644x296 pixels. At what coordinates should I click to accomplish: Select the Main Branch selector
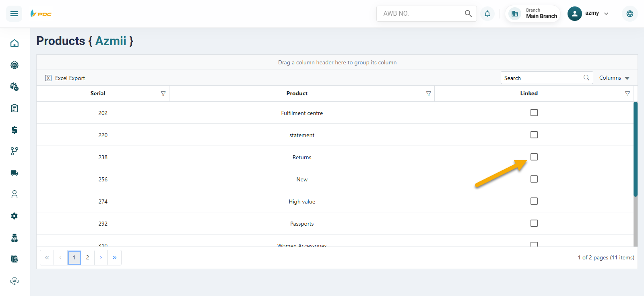coord(533,14)
